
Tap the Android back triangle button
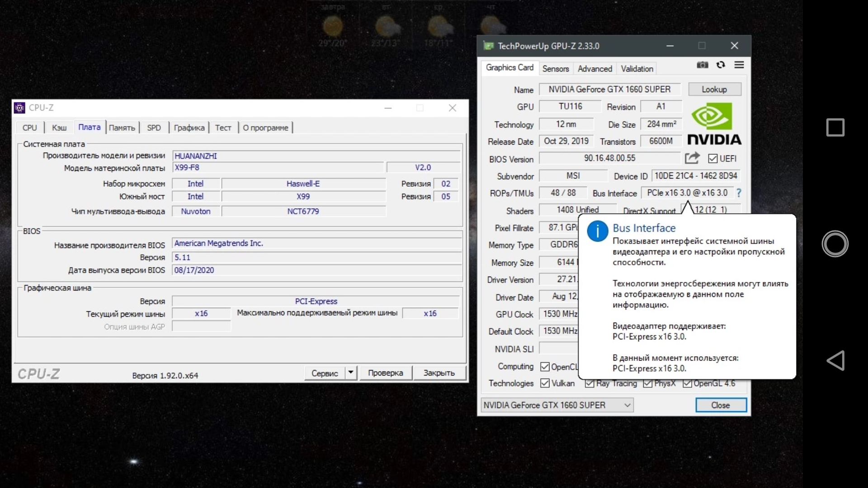click(x=835, y=361)
